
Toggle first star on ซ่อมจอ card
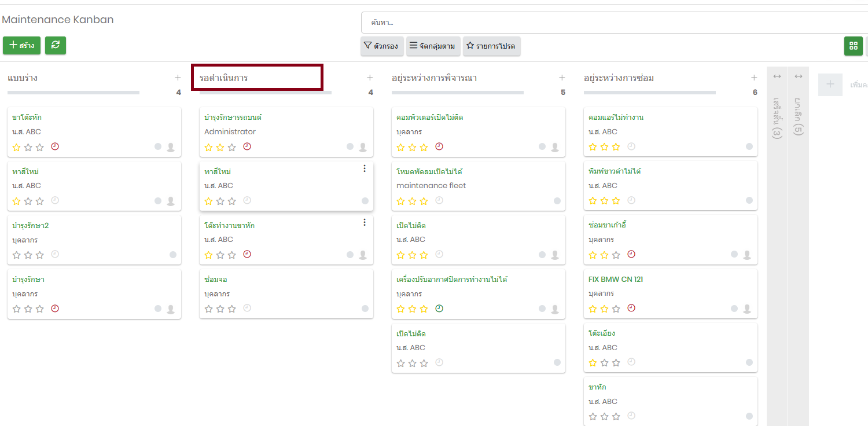pos(209,309)
